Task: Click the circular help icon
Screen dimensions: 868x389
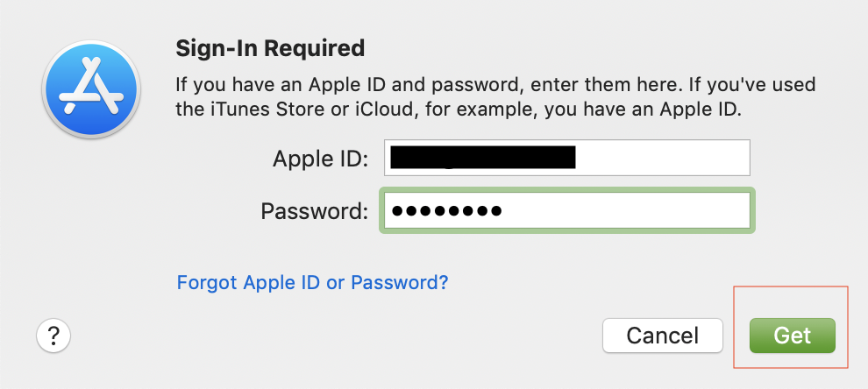Action: [53, 336]
